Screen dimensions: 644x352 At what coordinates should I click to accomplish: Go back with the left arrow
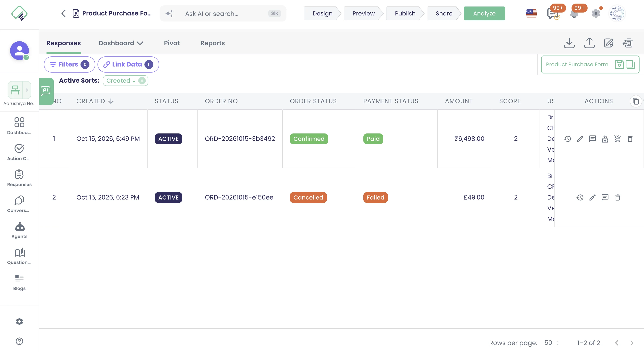coord(64,13)
